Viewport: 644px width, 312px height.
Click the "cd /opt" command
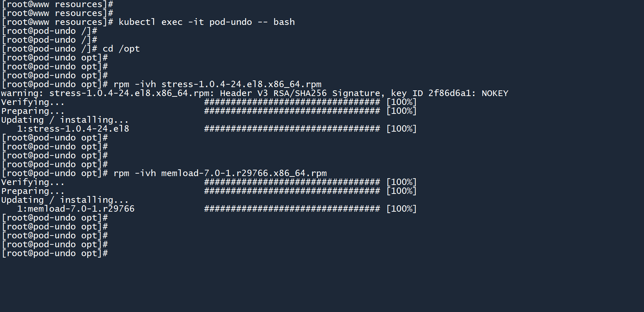click(x=121, y=49)
